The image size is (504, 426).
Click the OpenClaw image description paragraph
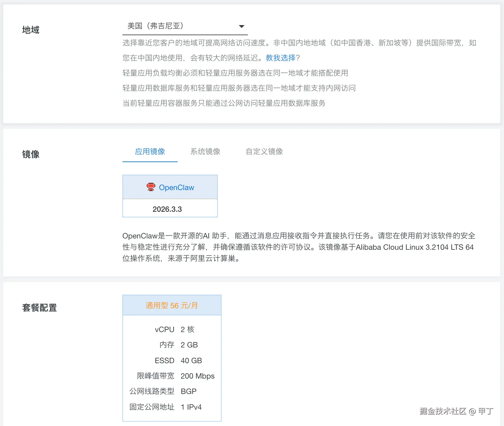299,247
